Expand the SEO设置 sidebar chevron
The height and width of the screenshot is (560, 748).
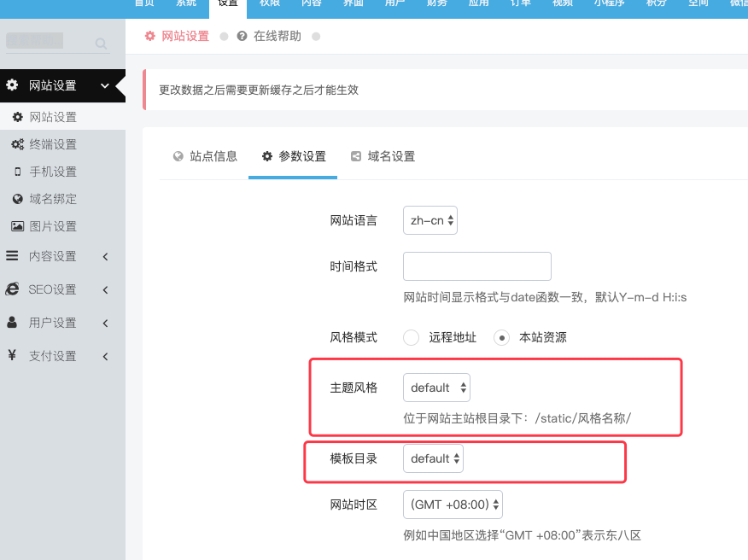point(105,289)
